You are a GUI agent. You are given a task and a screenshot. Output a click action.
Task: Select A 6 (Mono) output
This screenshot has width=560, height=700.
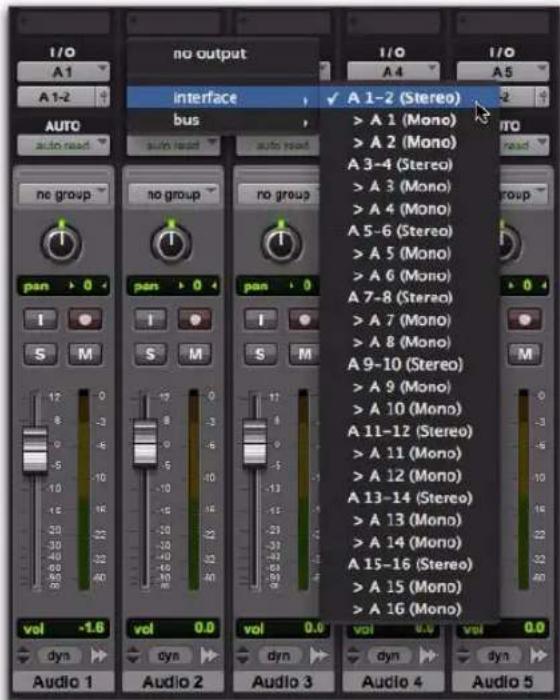[x=409, y=275]
